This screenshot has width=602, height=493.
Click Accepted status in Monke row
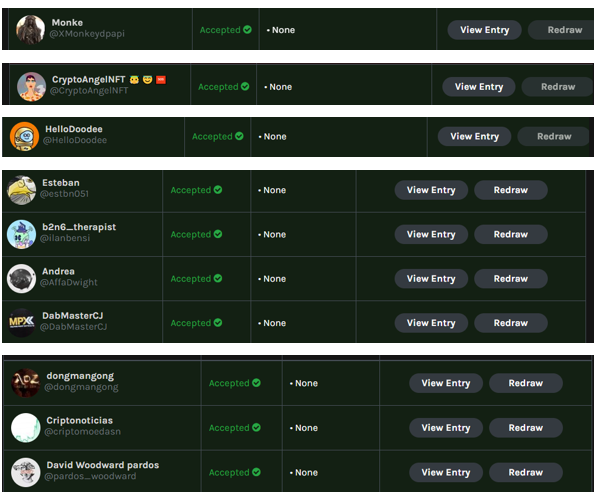pyautogui.click(x=225, y=30)
